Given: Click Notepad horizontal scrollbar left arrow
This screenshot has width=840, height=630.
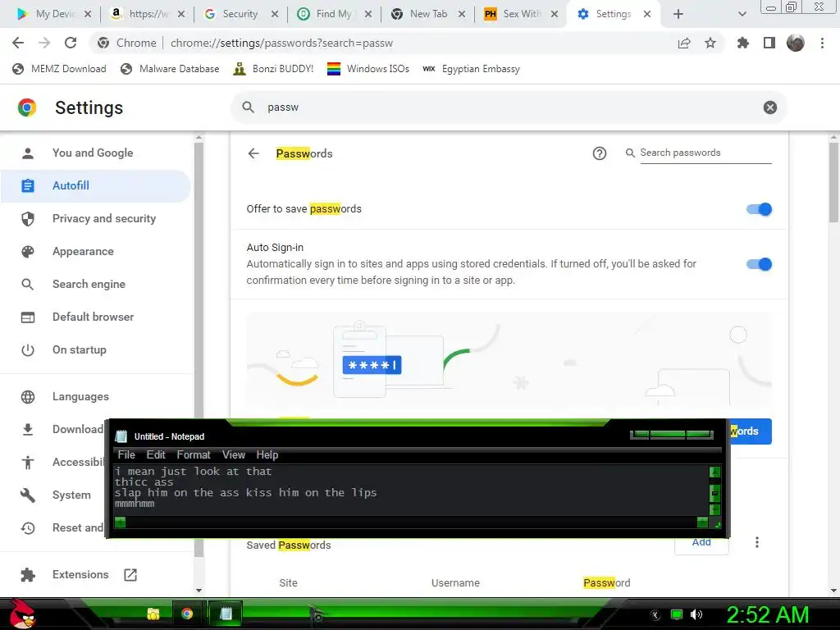Looking at the screenshot, I should point(120,522).
